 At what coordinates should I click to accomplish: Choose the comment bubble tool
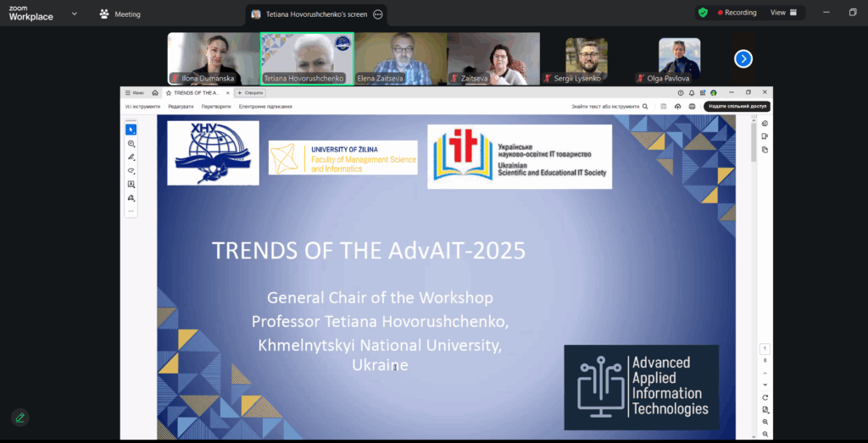tap(131, 143)
